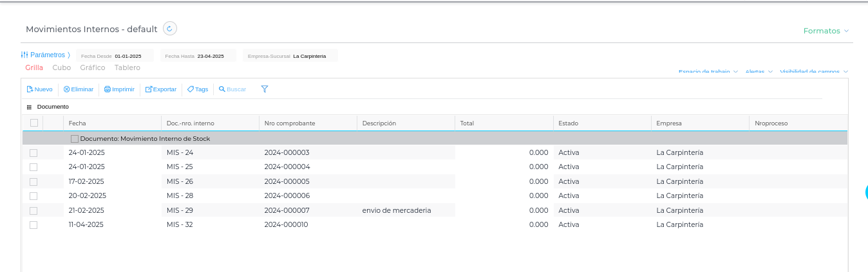This screenshot has width=868, height=272.
Task: Click the Exportar icon
Action: click(x=149, y=89)
